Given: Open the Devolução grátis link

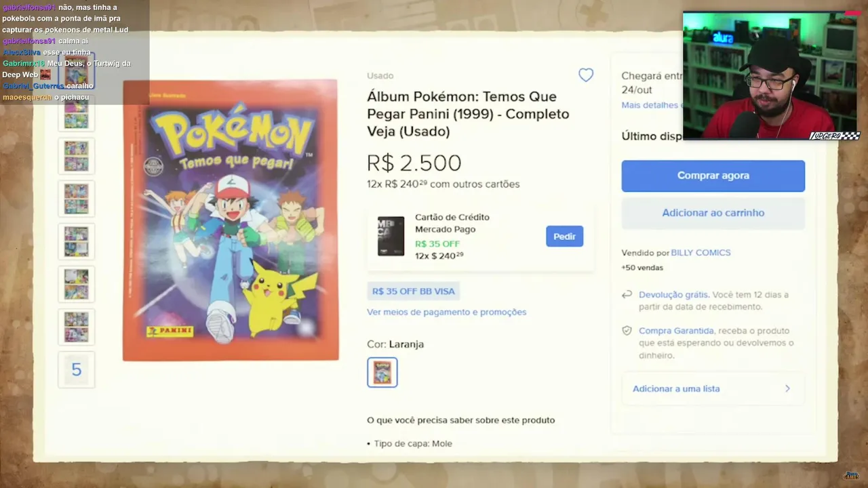Looking at the screenshot, I should coord(673,295).
